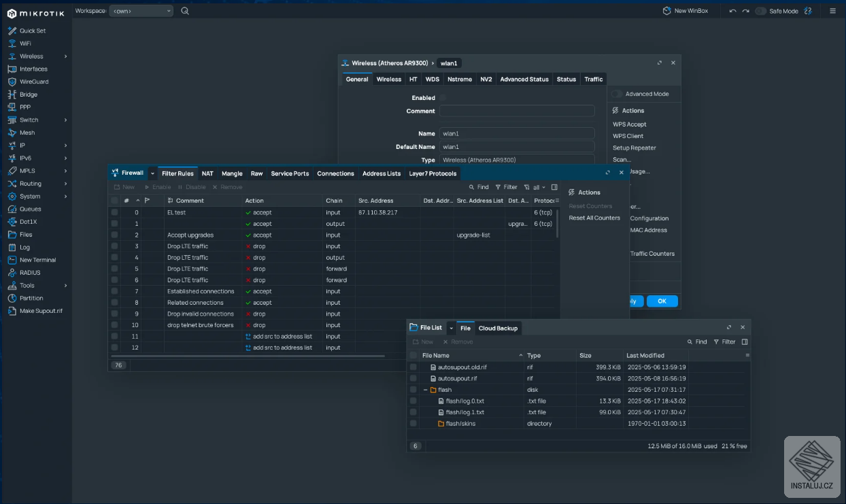Image resolution: width=846 pixels, height=504 pixels.
Task: Open WireGuard section
Action: 34,82
